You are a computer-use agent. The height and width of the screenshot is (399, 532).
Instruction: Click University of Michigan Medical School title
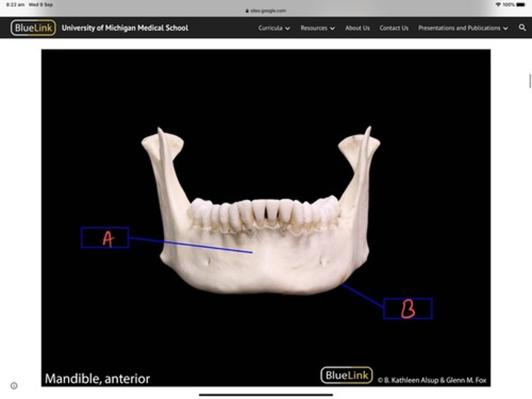(x=125, y=28)
